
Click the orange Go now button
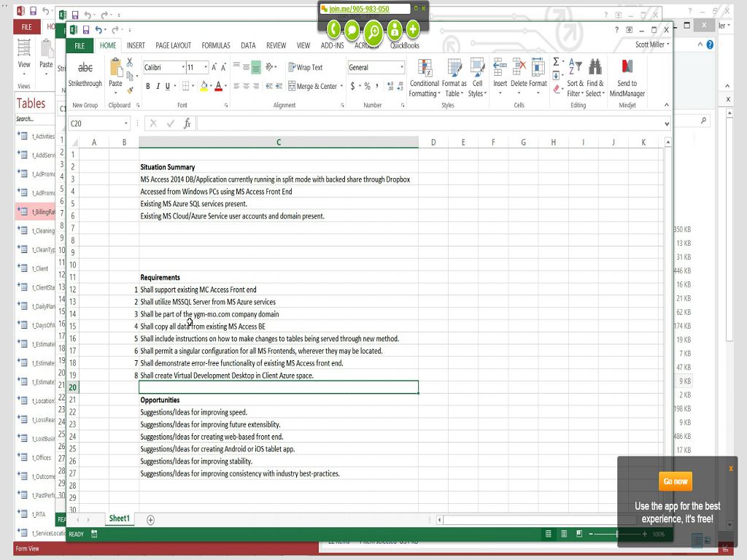[675, 481]
